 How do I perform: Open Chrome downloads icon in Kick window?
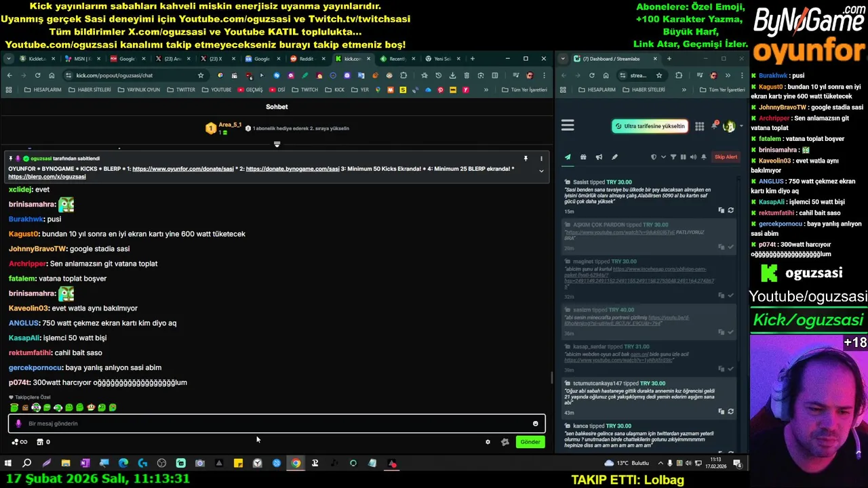[x=452, y=75]
